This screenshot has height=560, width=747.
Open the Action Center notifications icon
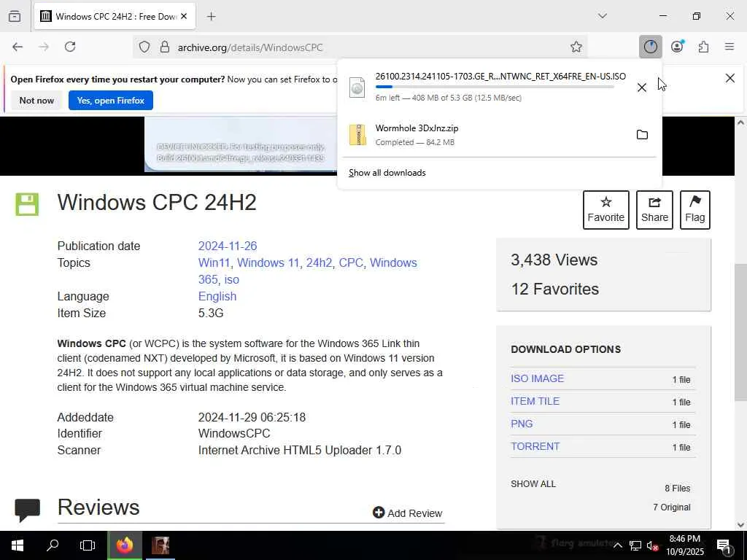[723, 546]
